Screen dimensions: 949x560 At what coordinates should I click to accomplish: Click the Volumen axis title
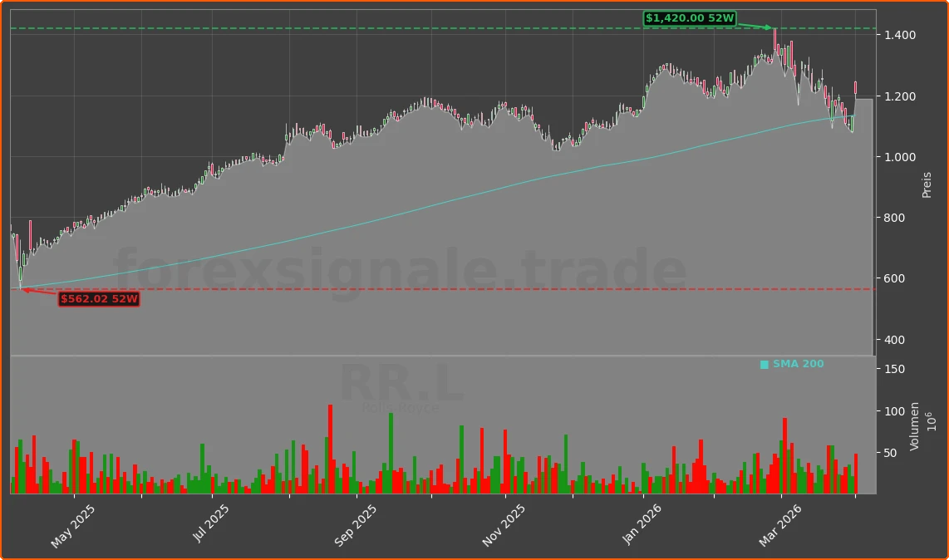(914, 426)
